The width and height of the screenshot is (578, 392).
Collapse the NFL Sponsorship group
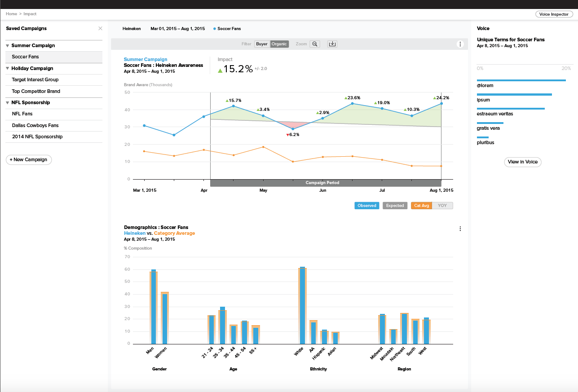8,103
